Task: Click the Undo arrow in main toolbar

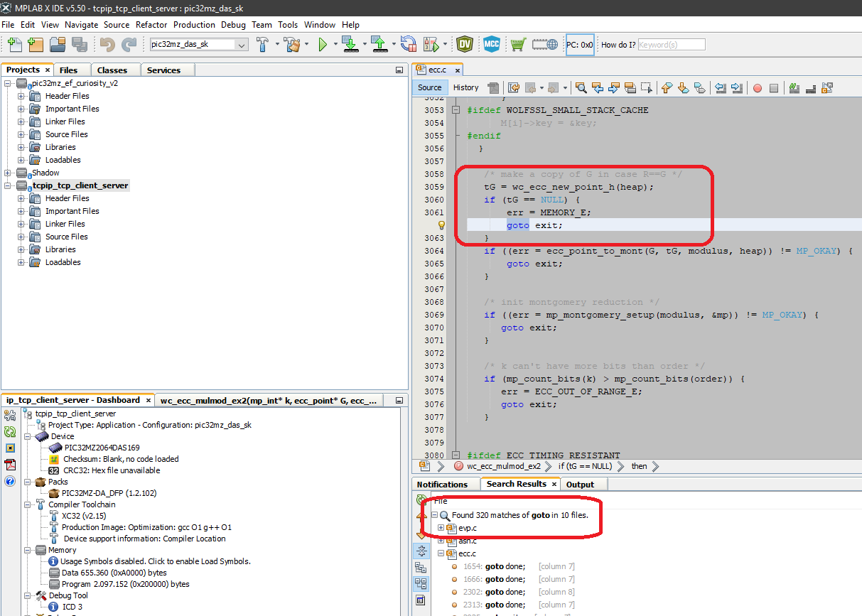Action: [x=107, y=45]
